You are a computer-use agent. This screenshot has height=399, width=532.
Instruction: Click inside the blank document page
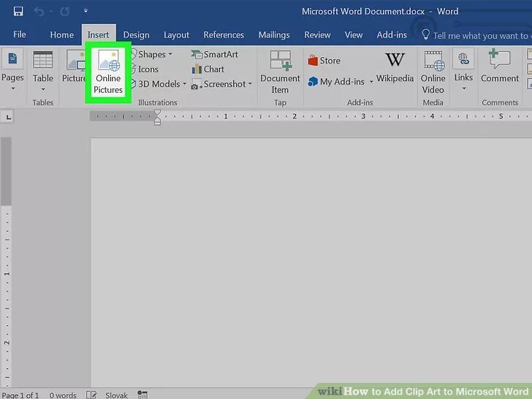(x=311, y=262)
